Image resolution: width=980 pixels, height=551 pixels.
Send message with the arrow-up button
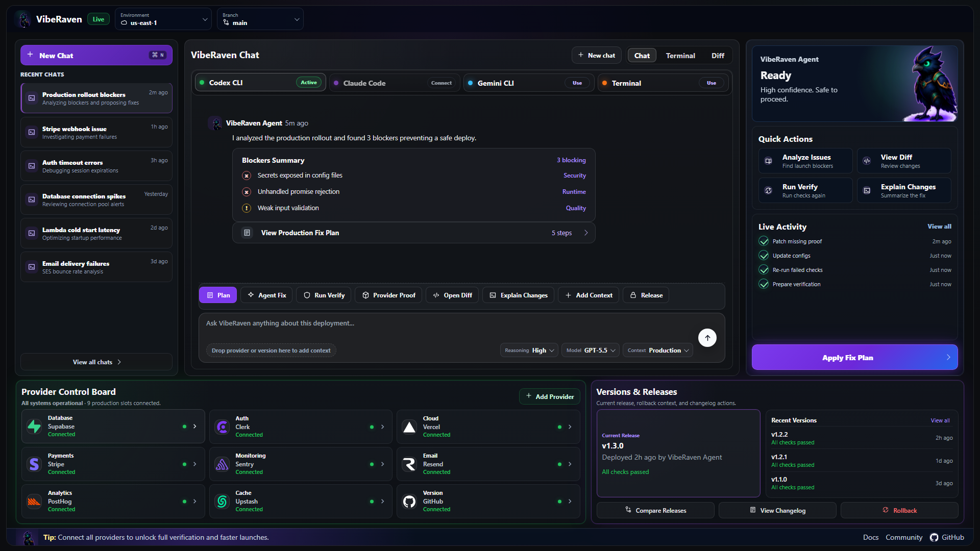707,338
